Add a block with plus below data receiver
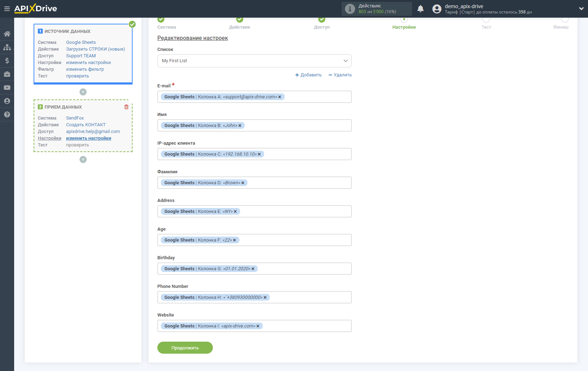The image size is (588, 371). [83, 160]
